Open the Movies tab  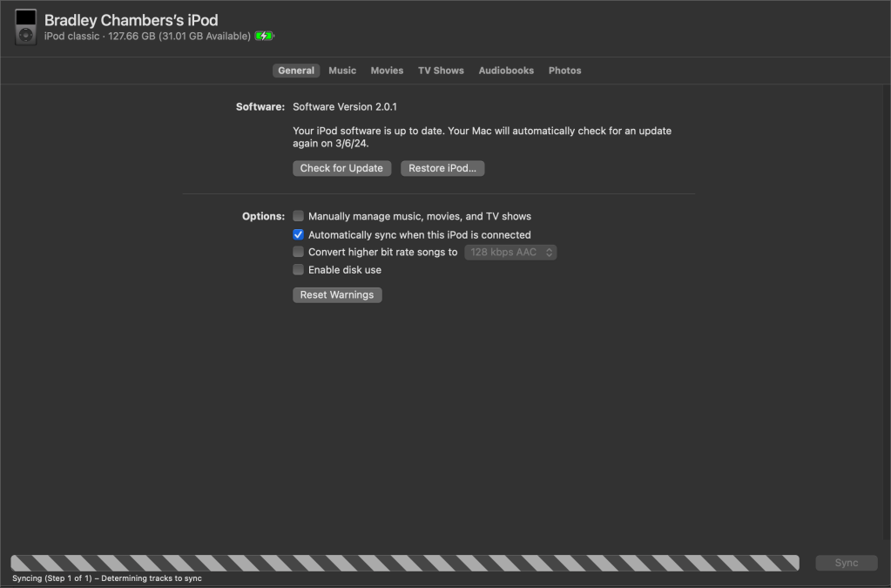point(387,71)
